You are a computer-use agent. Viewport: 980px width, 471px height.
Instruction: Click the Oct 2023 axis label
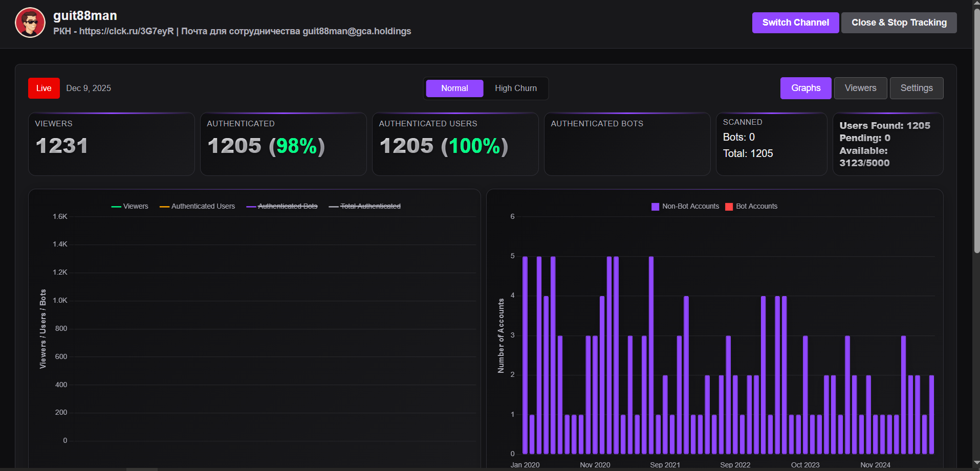(805, 465)
